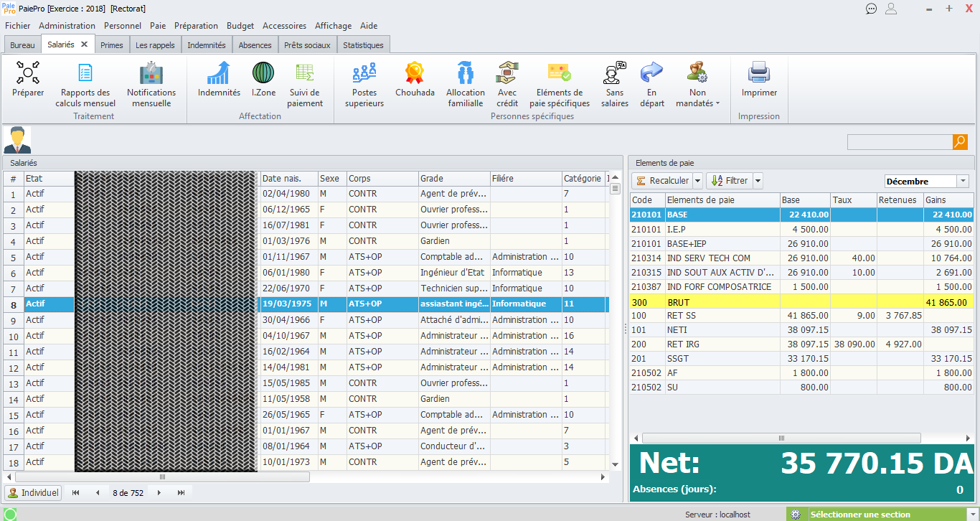980x521 pixels.
Task: Go to the next employee record
Action: [159, 493]
